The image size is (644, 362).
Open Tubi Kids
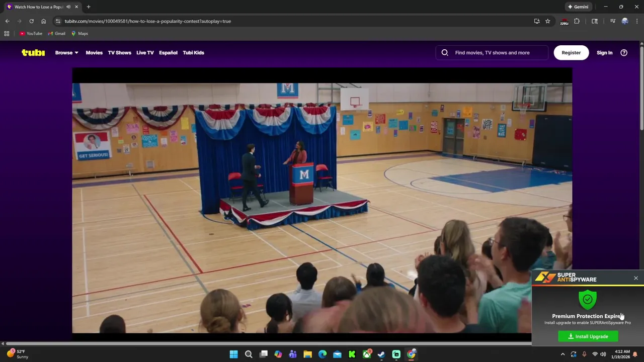point(193,52)
